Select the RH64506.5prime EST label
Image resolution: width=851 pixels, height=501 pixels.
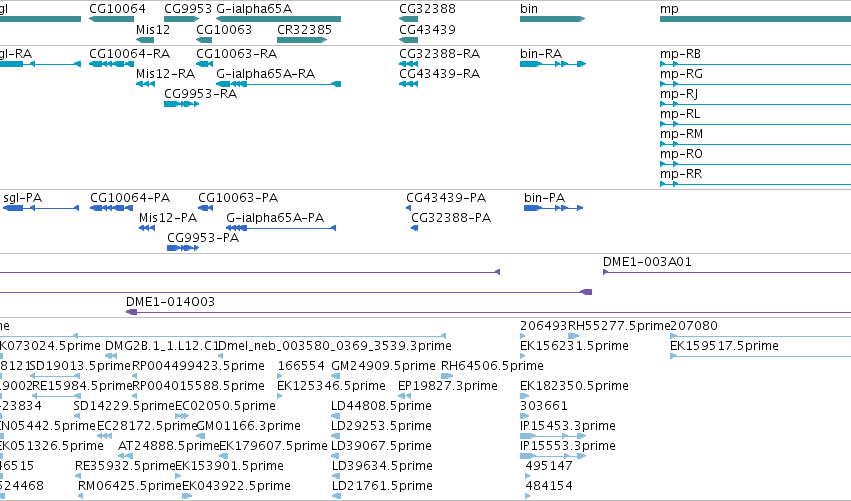[492, 366]
